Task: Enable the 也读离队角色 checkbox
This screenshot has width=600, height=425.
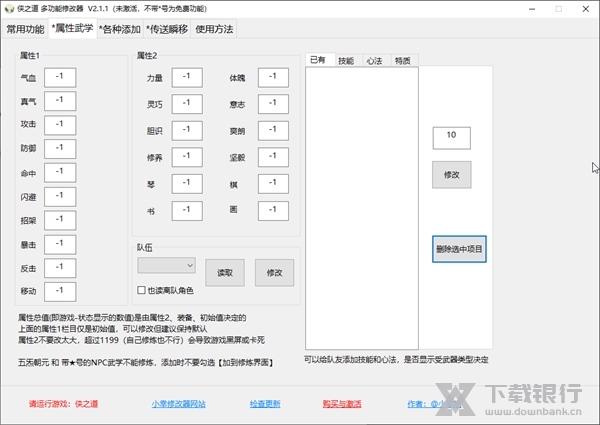Action: click(141, 290)
